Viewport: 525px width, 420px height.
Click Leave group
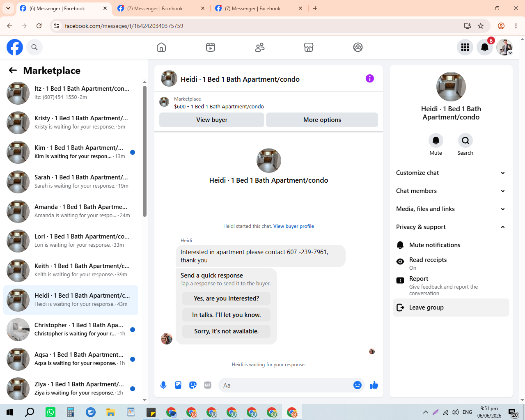(x=451, y=308)
